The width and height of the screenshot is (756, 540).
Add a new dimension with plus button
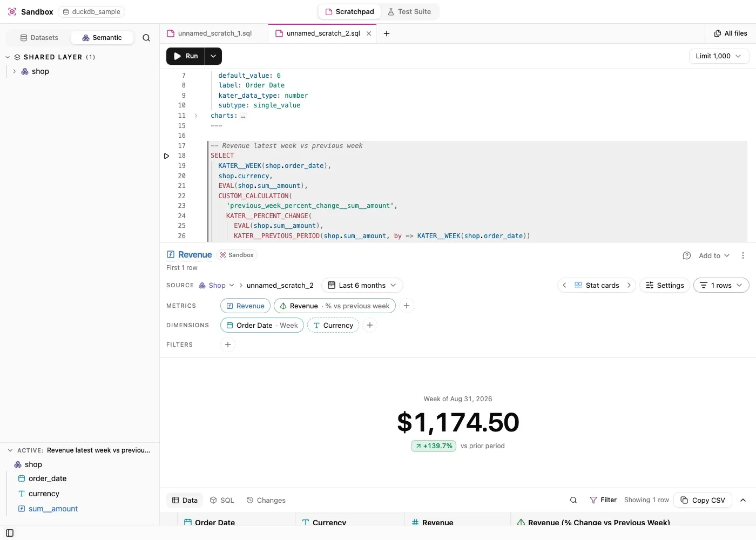pyautogui.click(x=370, y=325)
